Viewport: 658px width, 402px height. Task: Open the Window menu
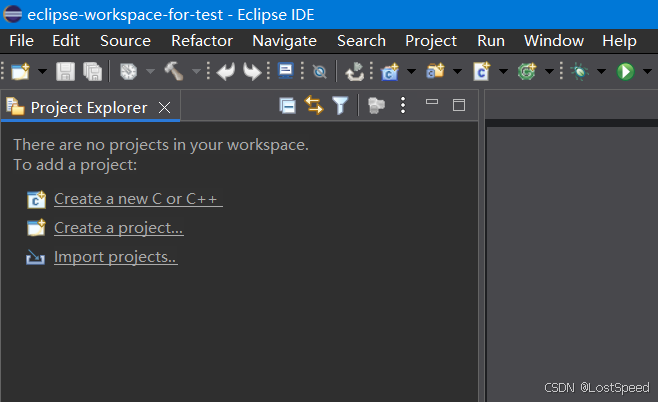click(x=554, y=41)
